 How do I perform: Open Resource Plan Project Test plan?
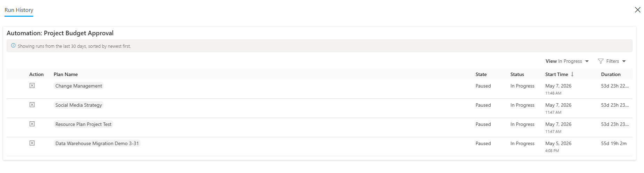pyautogui.click(x=83, y=124)
